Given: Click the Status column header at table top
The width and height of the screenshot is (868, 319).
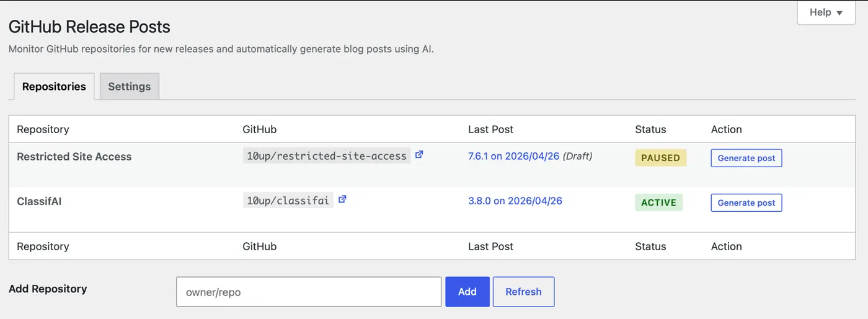Looking at the screenshot, I should coord(650,129).
